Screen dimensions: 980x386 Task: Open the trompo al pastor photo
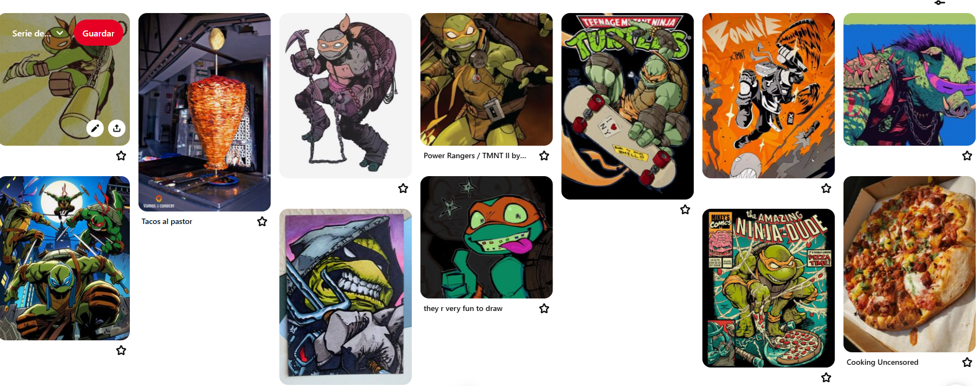[204, 112]
